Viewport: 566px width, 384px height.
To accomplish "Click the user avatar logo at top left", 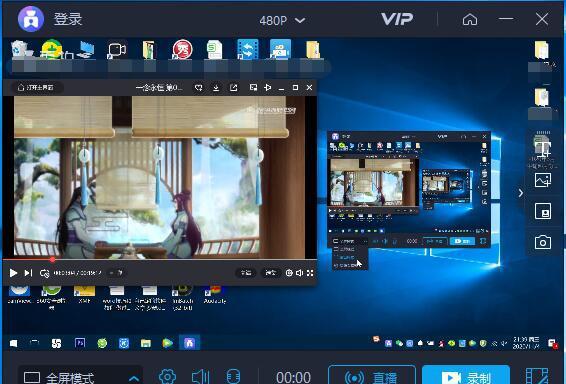I will (x=31, y=19).
